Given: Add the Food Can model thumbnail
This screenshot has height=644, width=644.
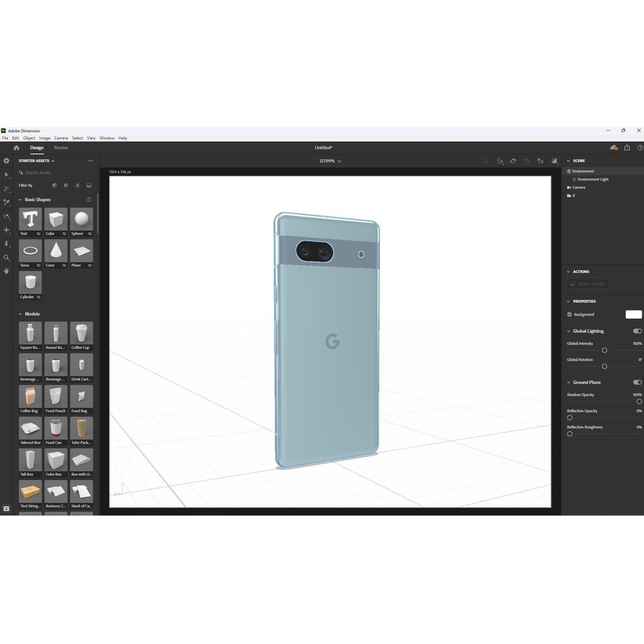Looking at the screenshot, I should point(56,428).
